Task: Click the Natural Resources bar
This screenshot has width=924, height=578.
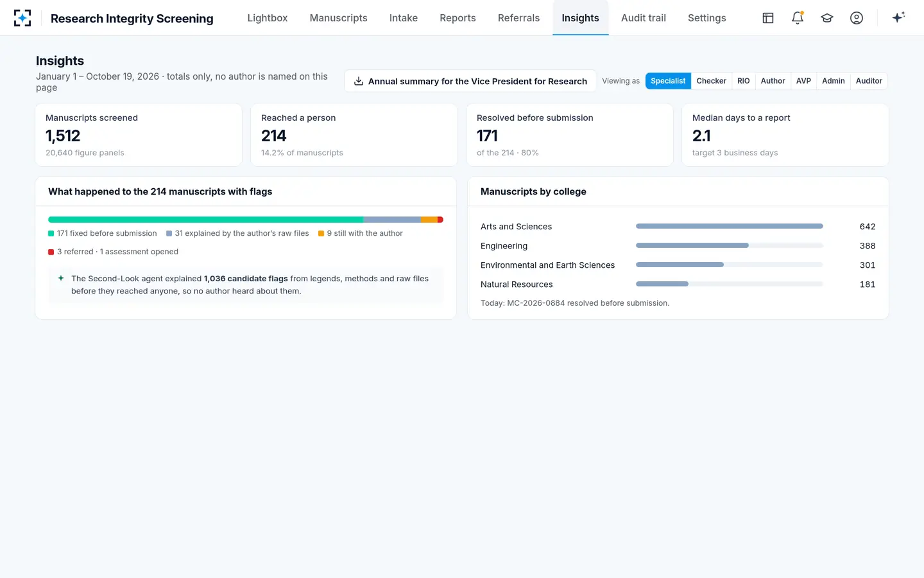Action: 662,284
